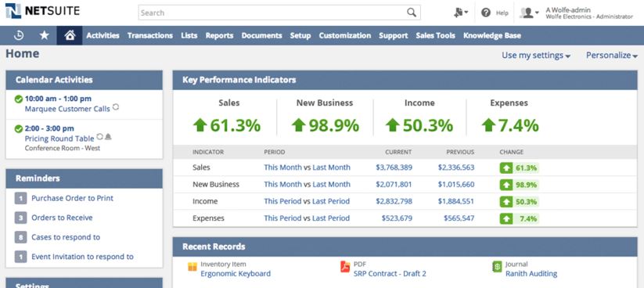Open Purchase Order to Print reminder
Screen dimensions: 644x288
click(x=72, y=198)
